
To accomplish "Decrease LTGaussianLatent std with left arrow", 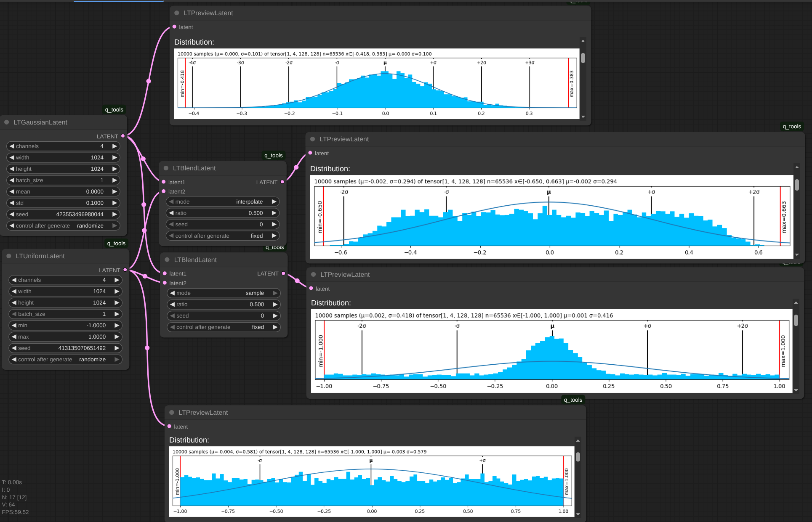I will click(x=12, y=203).
